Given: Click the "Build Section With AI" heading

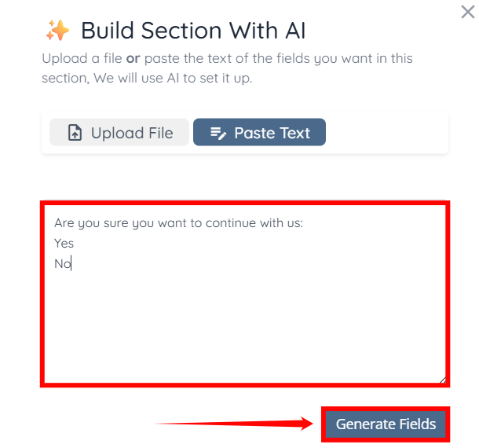Looking at the screenshot, I should pyautogui.click(x=193, y=31).
